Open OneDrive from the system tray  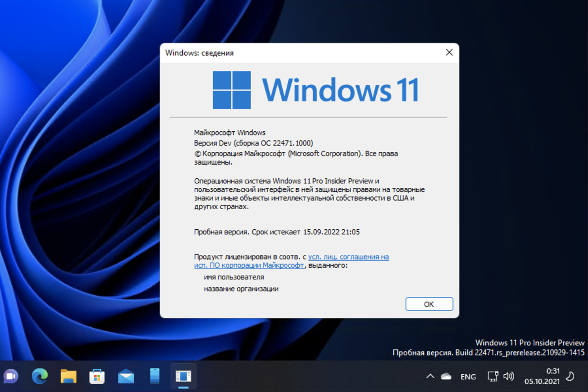pyautogui.click(x=446, y=376)
